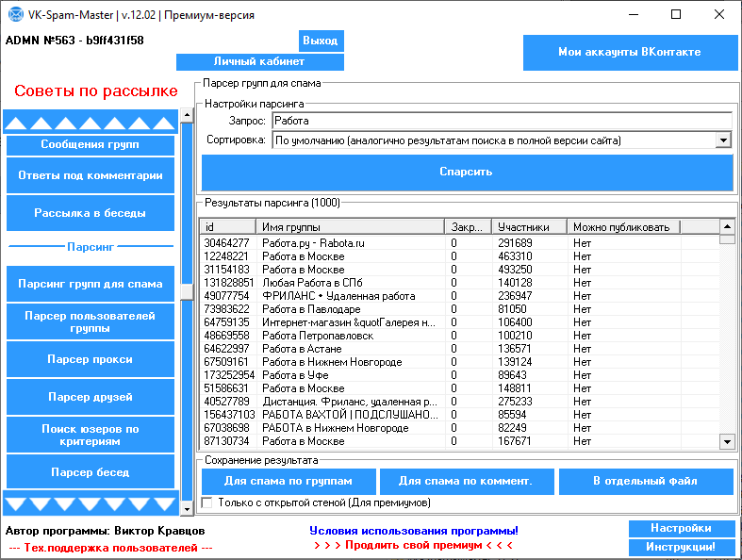Open 'Парсер прокси' sidebar item

[91, 359]
